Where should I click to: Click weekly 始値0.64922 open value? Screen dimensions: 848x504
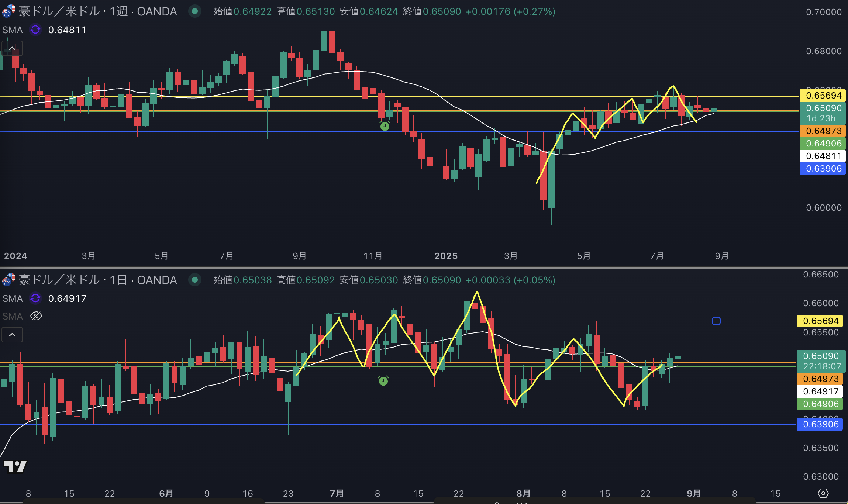(x=242, y=11)
